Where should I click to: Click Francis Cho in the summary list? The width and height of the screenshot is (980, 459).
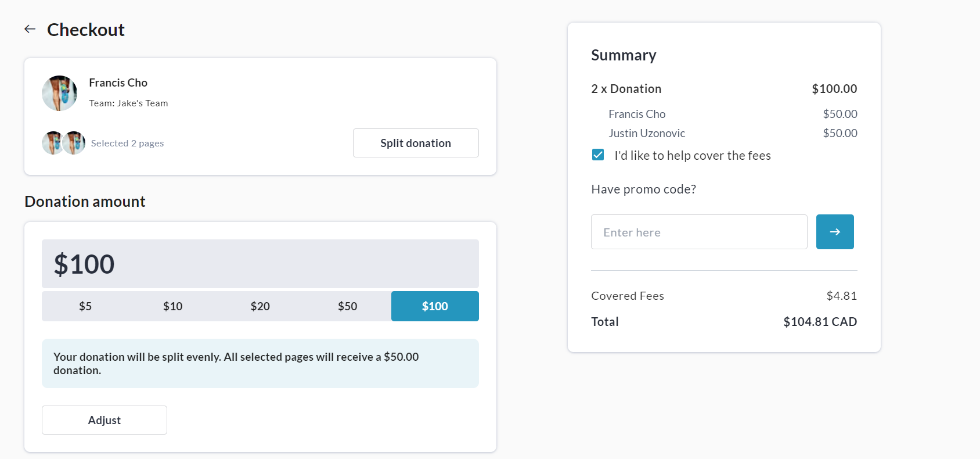coord(637,114)
